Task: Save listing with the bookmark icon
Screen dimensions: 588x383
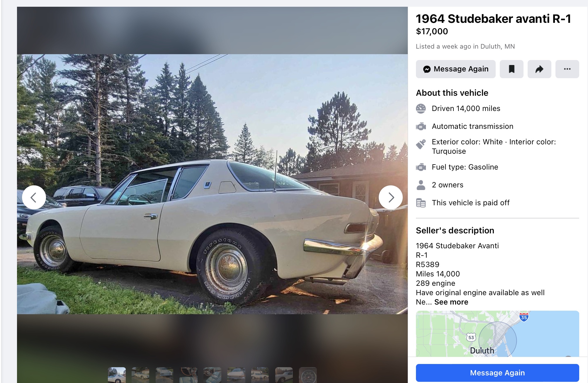Action: (511, 69)
